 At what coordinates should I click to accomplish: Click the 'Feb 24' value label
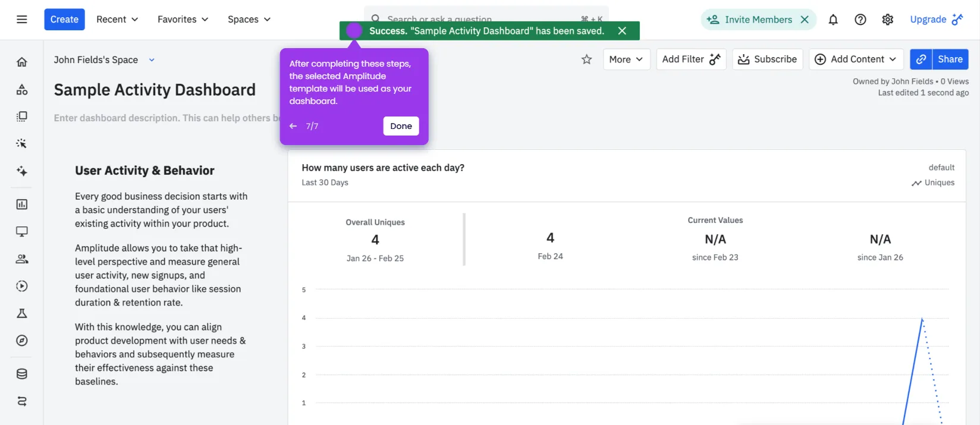tap(551, 256)
